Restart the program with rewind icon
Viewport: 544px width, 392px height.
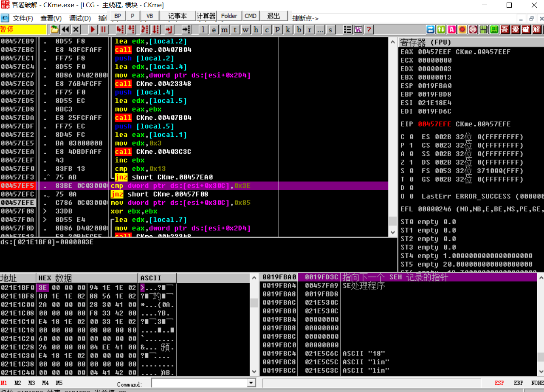65,29
